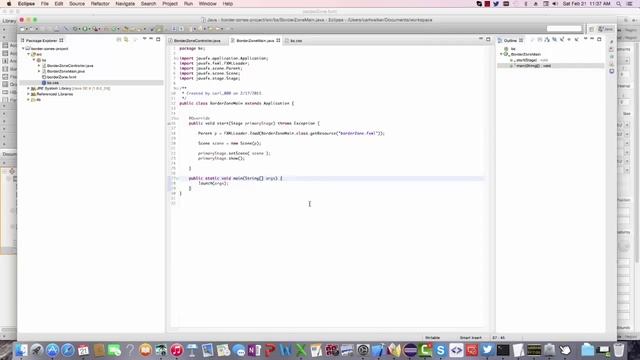640x360 pixels.
Task: Click Smart Insert in the status bar
Action: click(471, 338)
